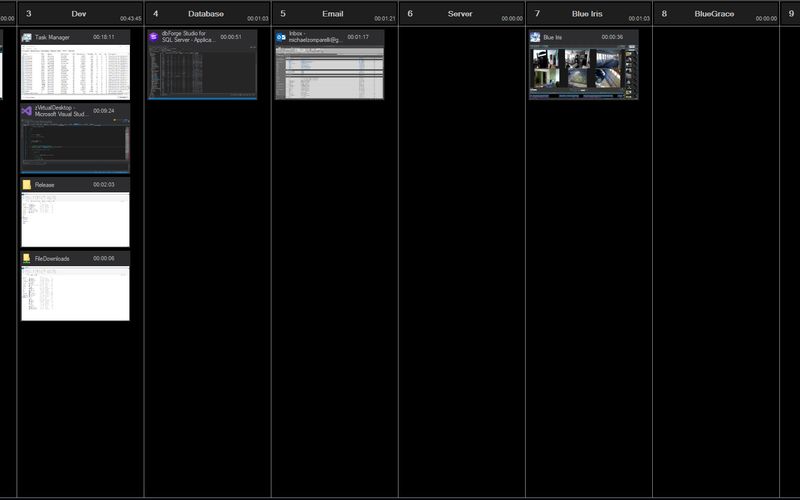Open the dbForge Studio window preview
Screen dimensions: 800x500
click(203, 72)
